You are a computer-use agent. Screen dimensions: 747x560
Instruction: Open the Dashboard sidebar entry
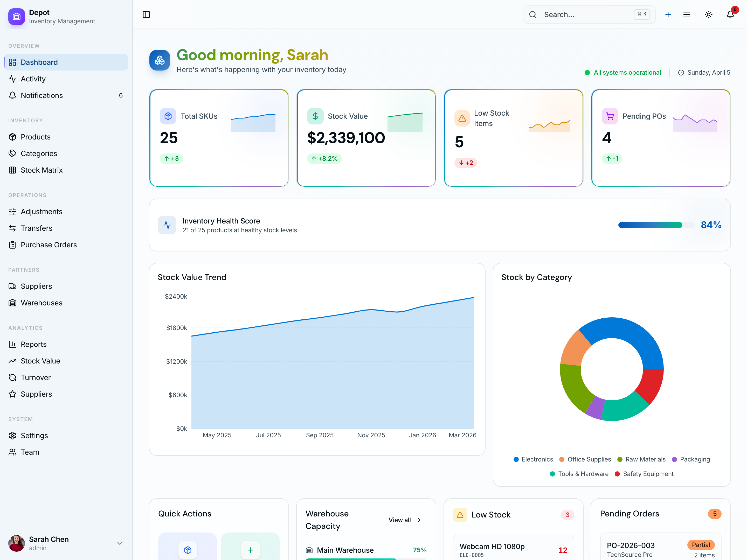[x=39, y=62]
